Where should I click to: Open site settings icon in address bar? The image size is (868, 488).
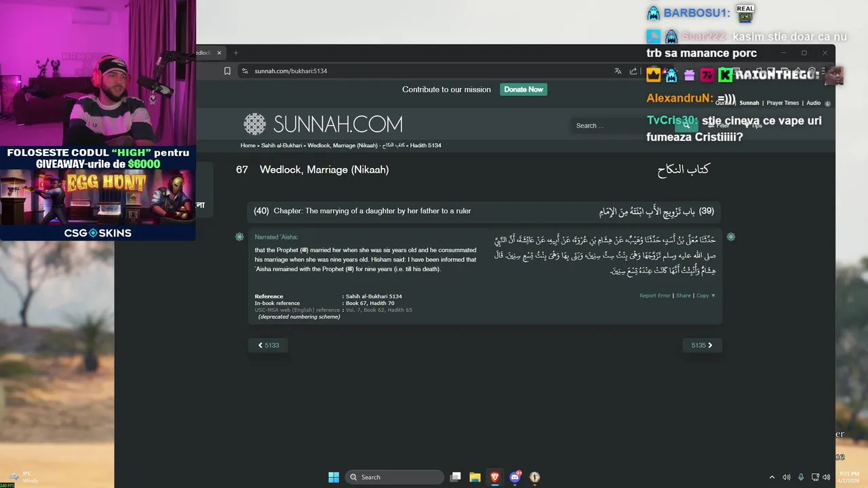click(244, 70)
